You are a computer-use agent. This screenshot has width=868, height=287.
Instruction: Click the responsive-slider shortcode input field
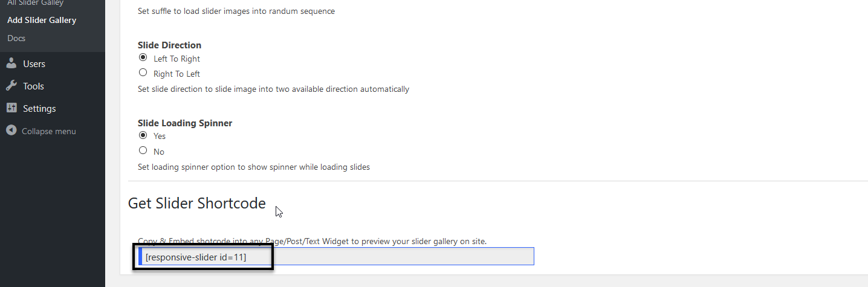[336, 257]
